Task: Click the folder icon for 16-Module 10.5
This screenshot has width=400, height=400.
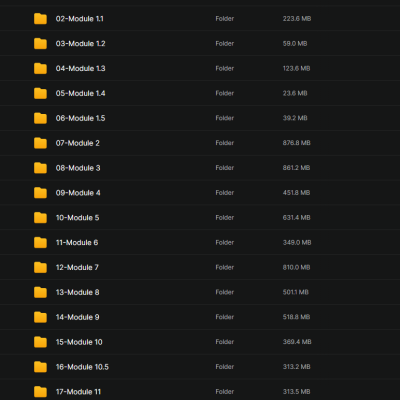Action: 40,367
